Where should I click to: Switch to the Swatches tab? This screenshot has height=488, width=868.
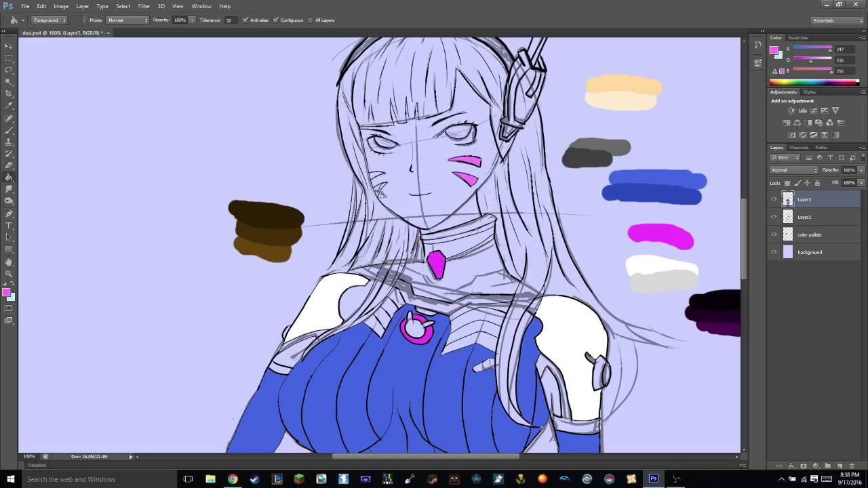tap(798, 38)
